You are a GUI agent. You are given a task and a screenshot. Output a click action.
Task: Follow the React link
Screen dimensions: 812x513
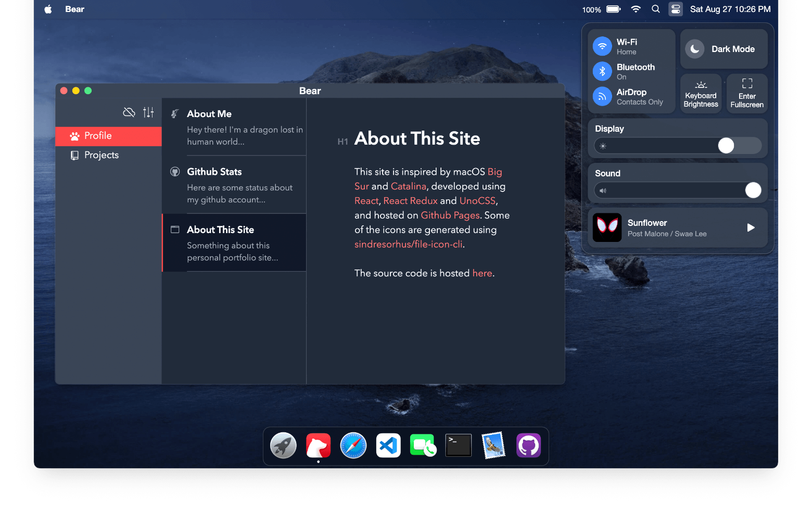[x=366, y=201]
